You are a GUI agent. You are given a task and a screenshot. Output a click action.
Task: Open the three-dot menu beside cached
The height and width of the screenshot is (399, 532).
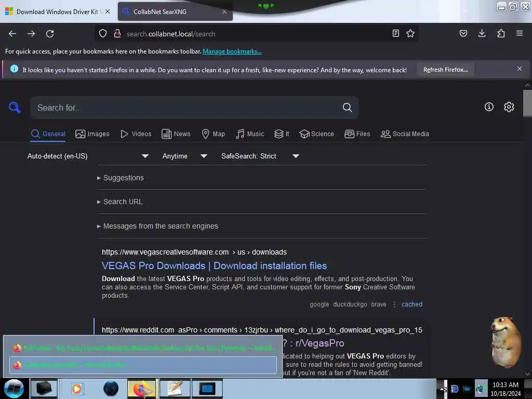pyautogui.click(x=394, y=304)
